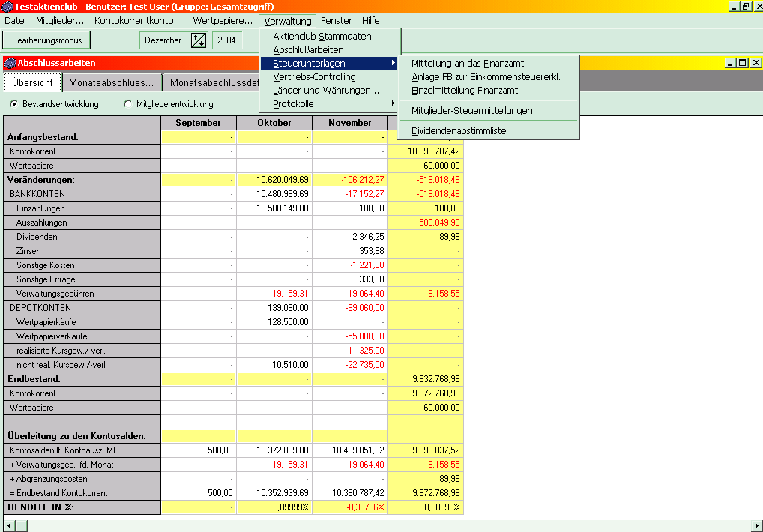This screenshot has height=532, width=763.
Task: Minimize the Abschlussarbeiten child window
Action: click(731, 63)
